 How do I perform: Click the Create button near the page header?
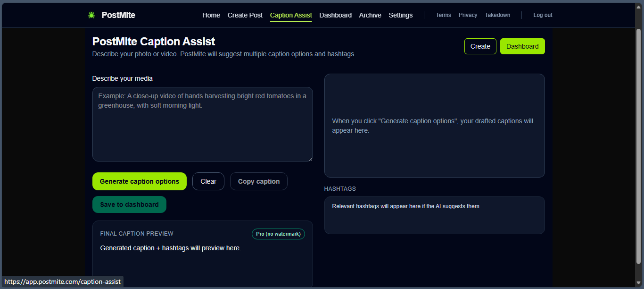(x=480, y=46)
